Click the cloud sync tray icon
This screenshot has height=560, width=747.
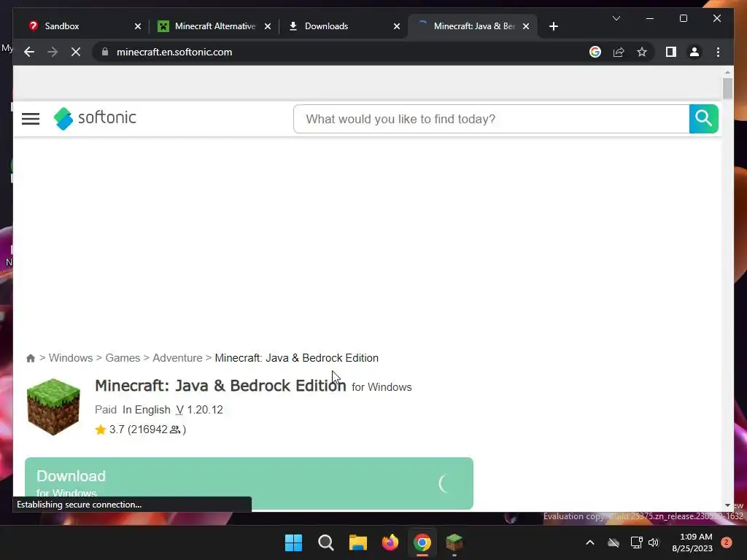tap(614, 542)
